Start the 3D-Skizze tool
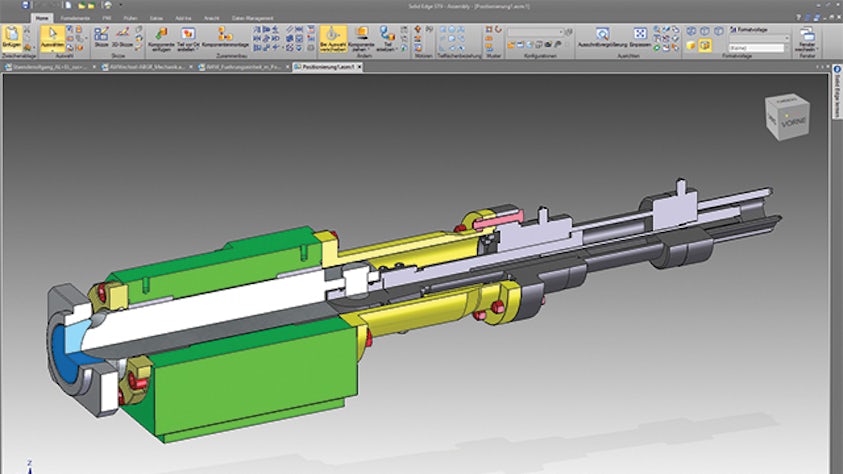843x474 pixels. pyautogui.click(x=122, y=37)
